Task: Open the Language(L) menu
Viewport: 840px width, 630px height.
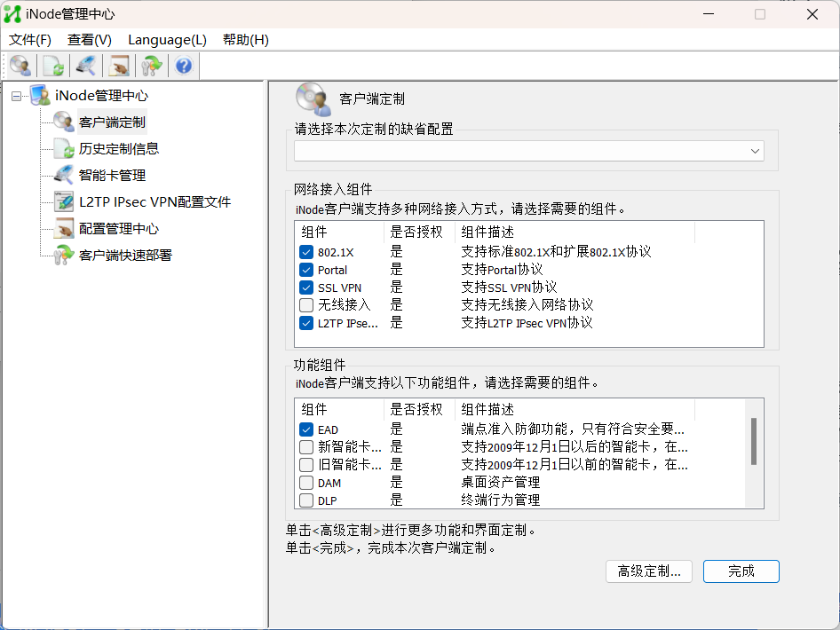Action: pos(167,40)
